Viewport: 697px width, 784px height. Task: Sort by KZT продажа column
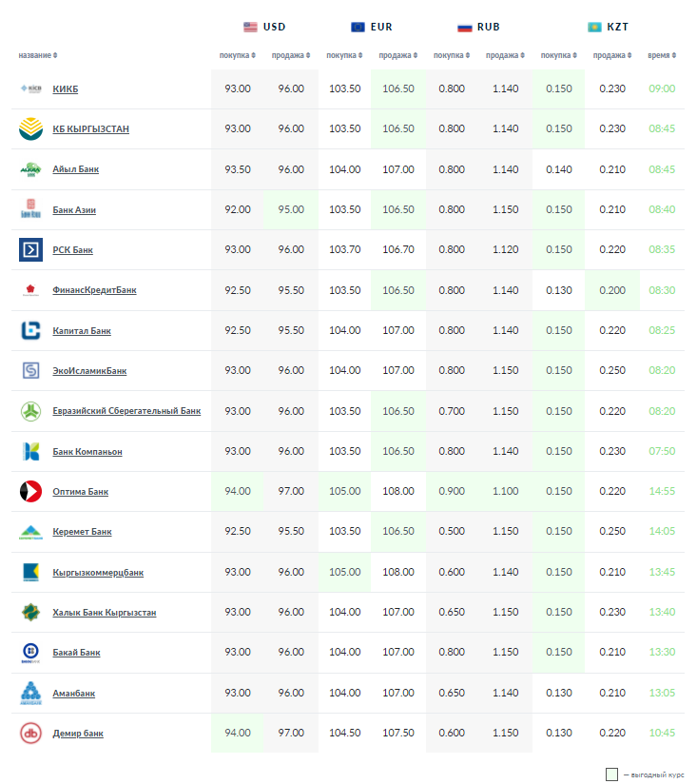click(611, 55)
